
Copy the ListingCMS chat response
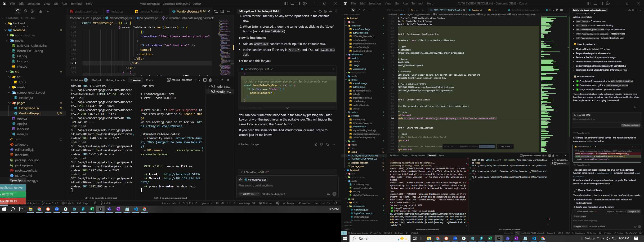coord(327,144)
